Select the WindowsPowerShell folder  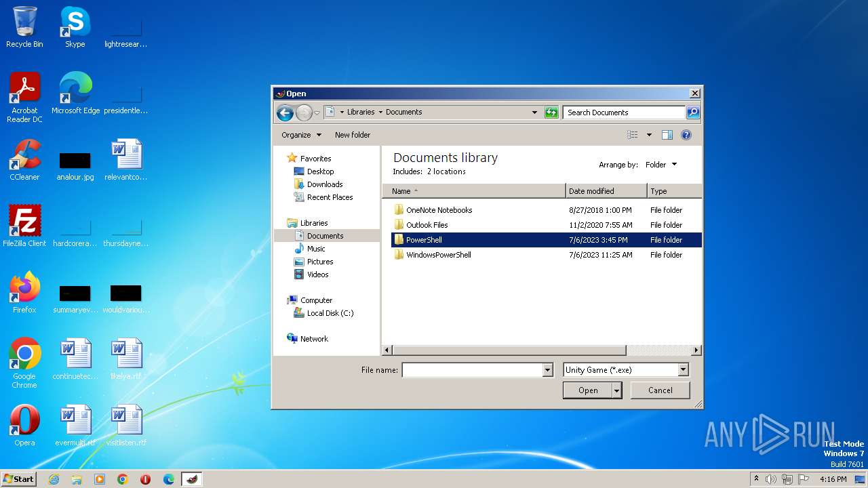(x=438, y=255)
